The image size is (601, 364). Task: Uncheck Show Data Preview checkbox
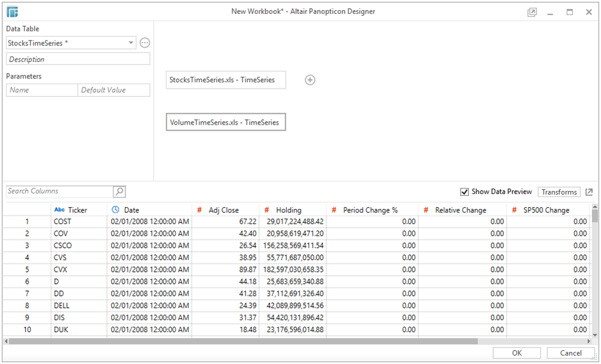click(464, 192)
